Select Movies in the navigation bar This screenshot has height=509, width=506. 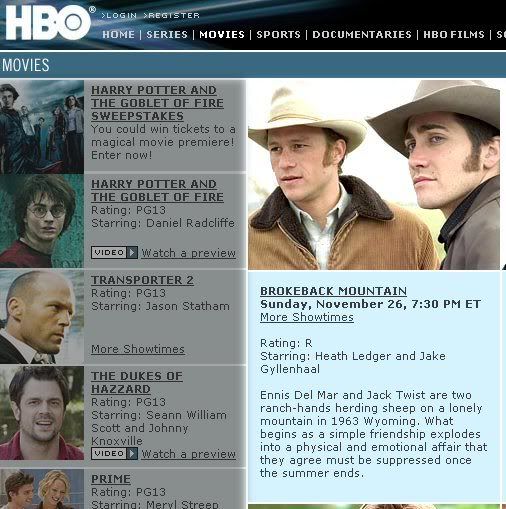point(222,35)
